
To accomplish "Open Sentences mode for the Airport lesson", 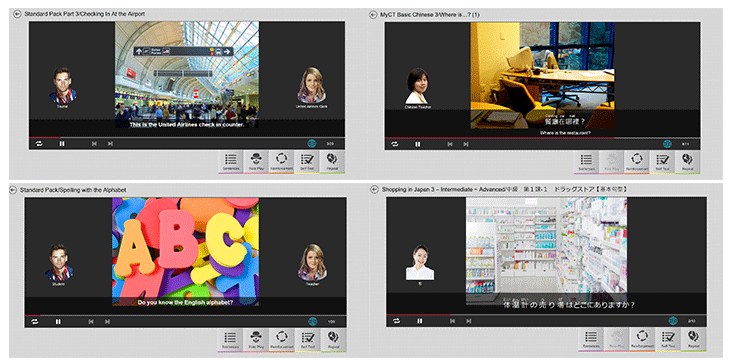I will [x=230, y=162].
